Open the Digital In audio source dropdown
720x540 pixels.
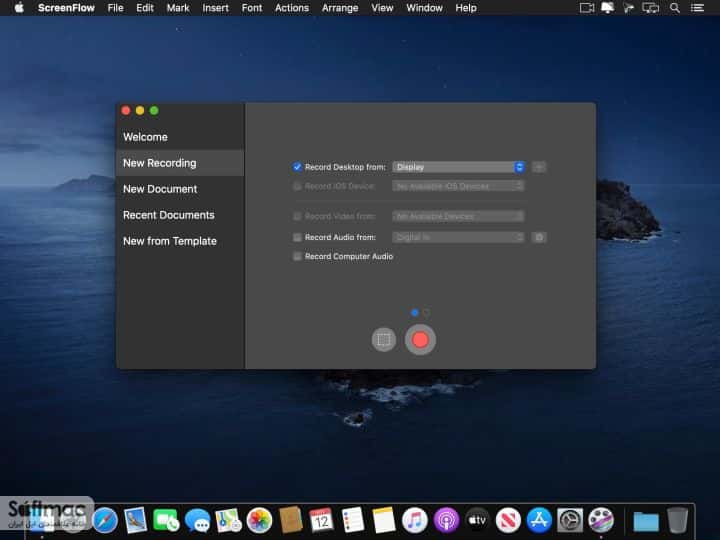tap(458, 237)
